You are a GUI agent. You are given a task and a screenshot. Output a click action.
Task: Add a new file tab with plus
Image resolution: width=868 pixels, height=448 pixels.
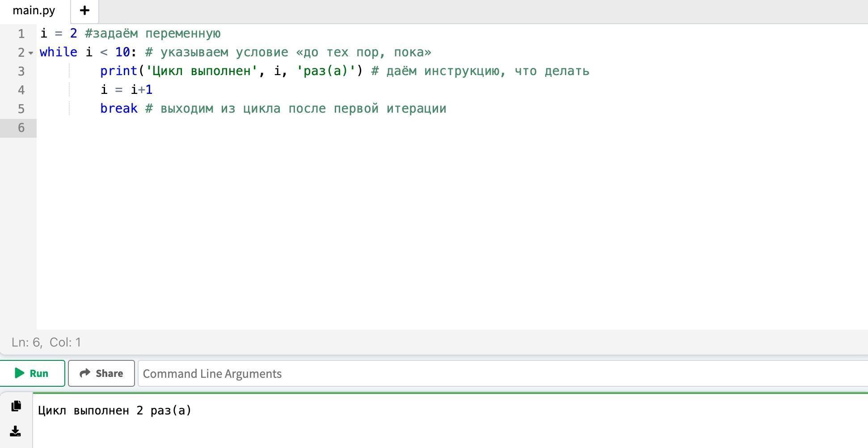[84, 11]
